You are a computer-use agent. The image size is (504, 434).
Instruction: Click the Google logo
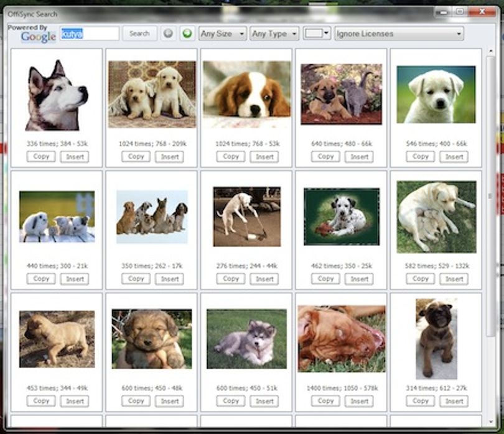pos(38,37)
